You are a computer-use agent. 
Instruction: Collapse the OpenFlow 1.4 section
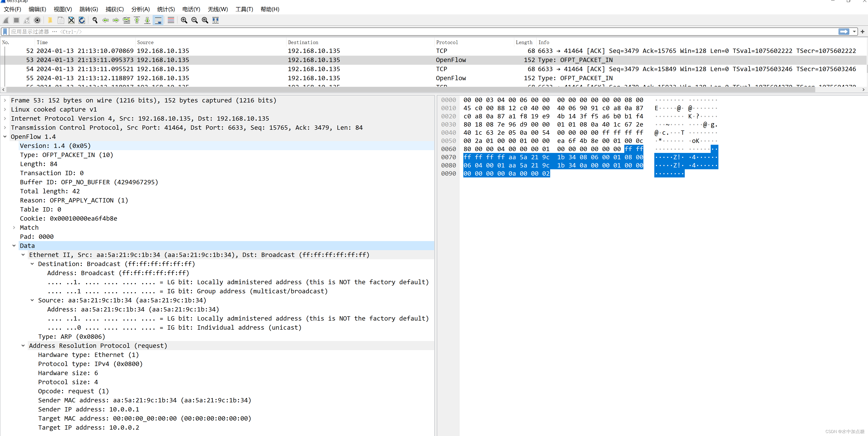click(x=5, y=137)
